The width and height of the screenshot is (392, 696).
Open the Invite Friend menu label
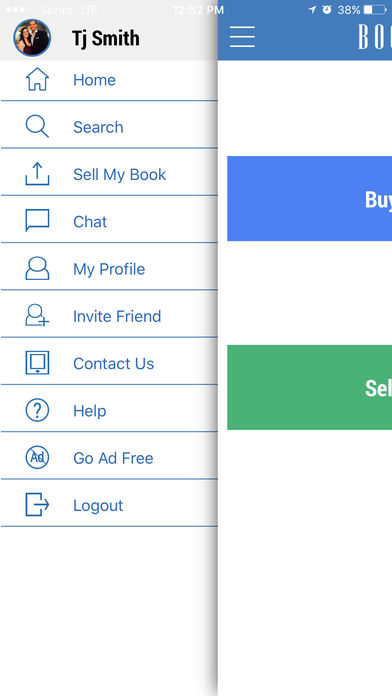[117, 316]
